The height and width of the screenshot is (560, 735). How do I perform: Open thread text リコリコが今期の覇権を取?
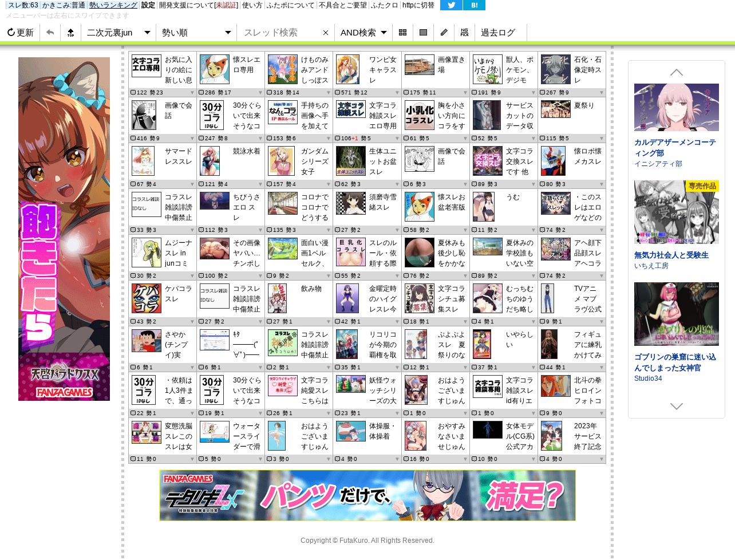click(x=383, y=345)
